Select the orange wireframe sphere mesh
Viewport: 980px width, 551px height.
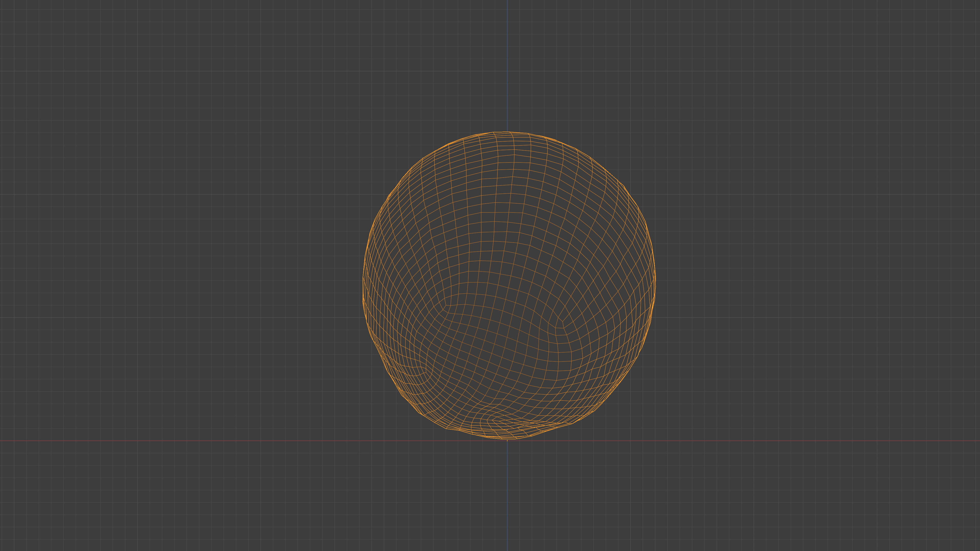click(509, 286)
